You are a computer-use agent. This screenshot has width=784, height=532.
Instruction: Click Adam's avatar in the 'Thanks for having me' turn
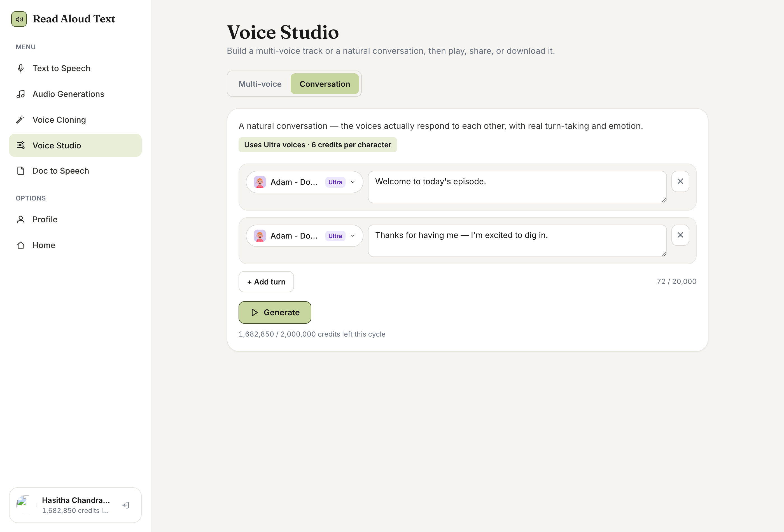260,236
